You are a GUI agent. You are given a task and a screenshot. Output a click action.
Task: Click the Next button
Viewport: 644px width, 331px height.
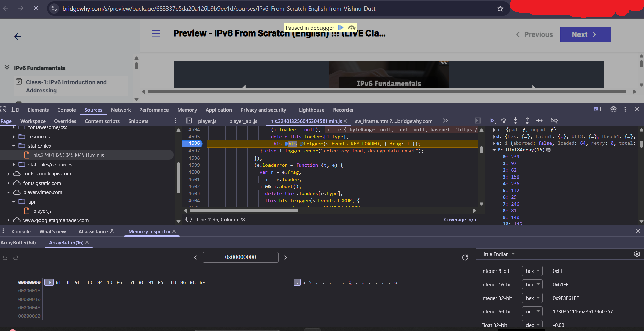coord(585,34)
